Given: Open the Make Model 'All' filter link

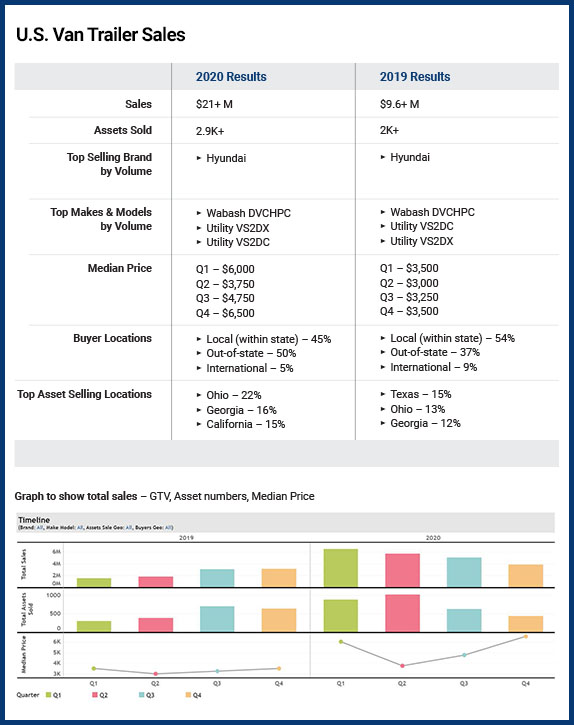Looking at the screenshot, I should (80, 528).
